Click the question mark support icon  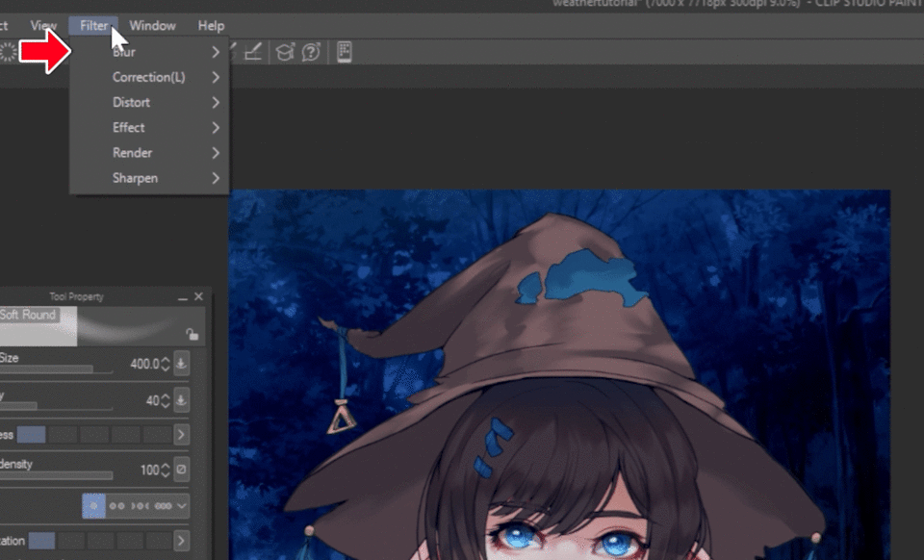pos(311,52)
